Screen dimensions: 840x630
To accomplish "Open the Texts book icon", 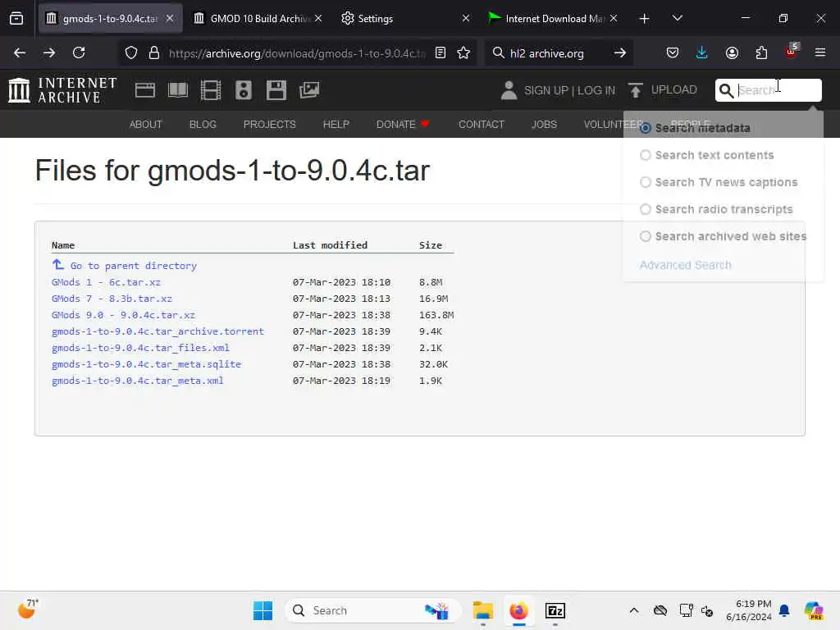I will tap(178, 90).
